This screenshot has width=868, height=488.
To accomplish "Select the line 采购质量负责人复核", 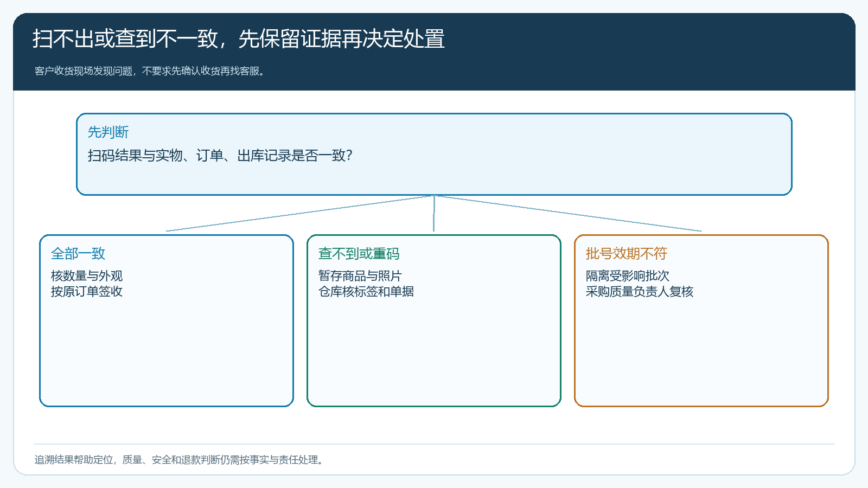I will (640, 292).
